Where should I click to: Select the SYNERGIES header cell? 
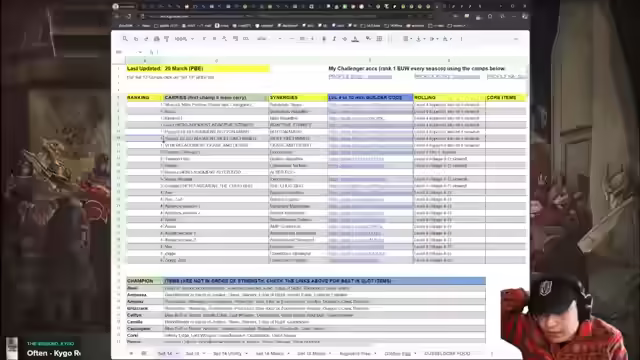298,98
